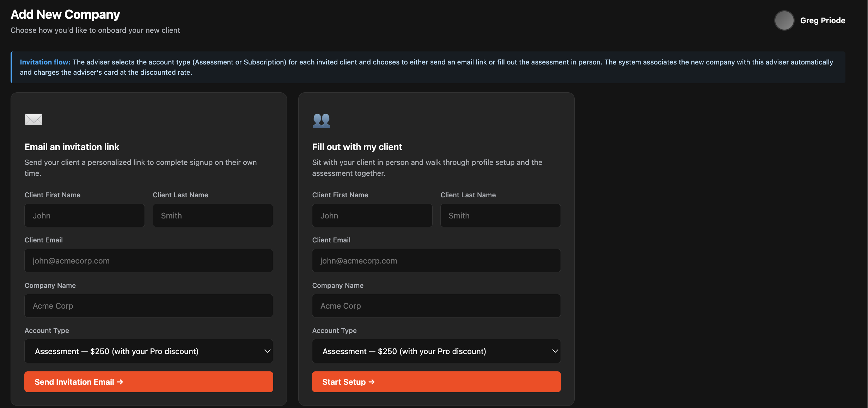
Task: Click the chevron arrow on the left Account Type select
Action: [267, 351]
